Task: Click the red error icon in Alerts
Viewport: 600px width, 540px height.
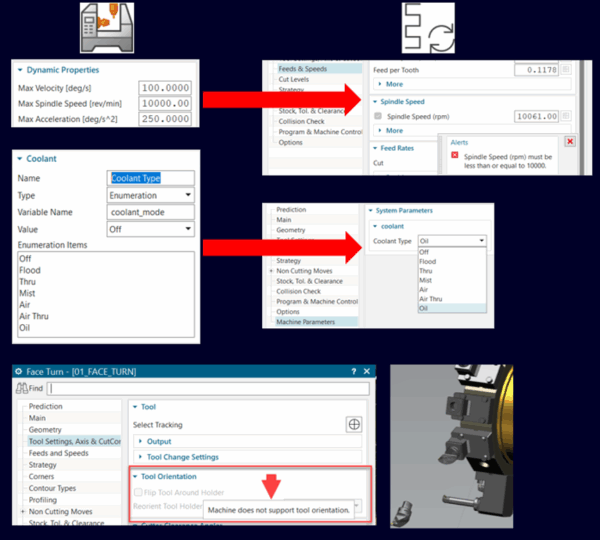Action: [x=455, y=156]
